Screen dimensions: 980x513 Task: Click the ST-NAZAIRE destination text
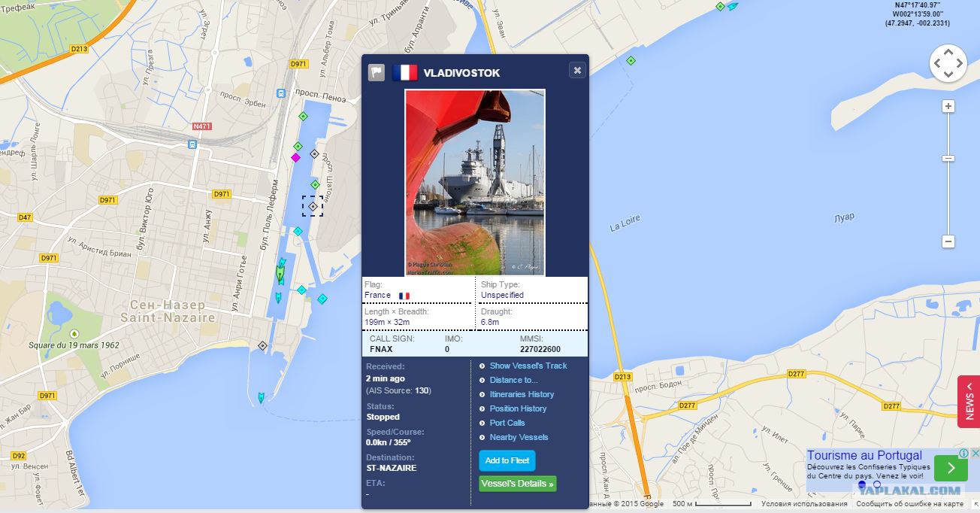pos(391,468)
